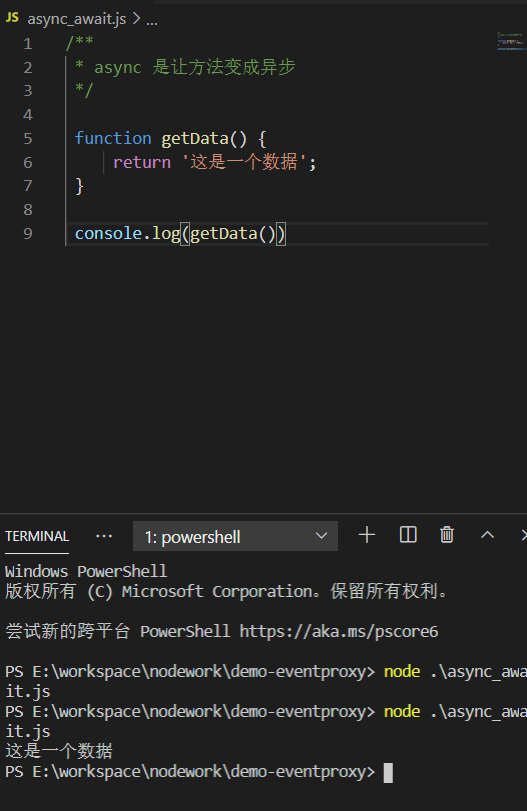Click the breadcrumb ellipsis symbol
Viewport: 527px width, 811px height.
pyautogui.click(x=152, y=21)
